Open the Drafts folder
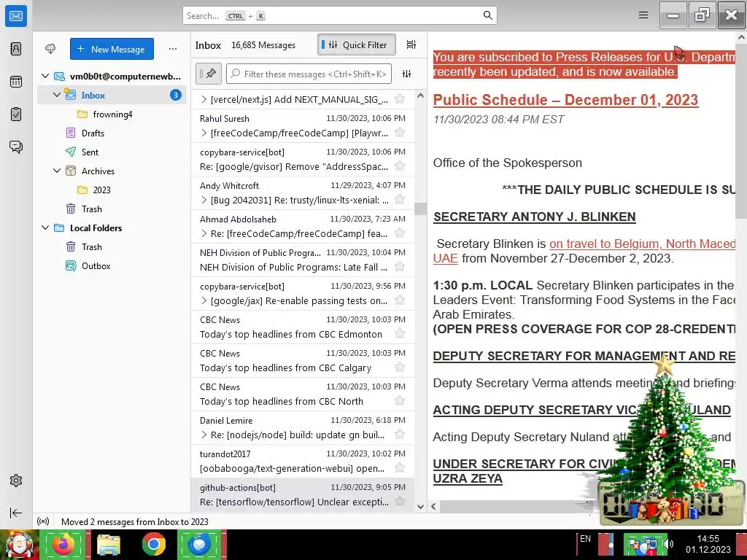 [112, 133]
